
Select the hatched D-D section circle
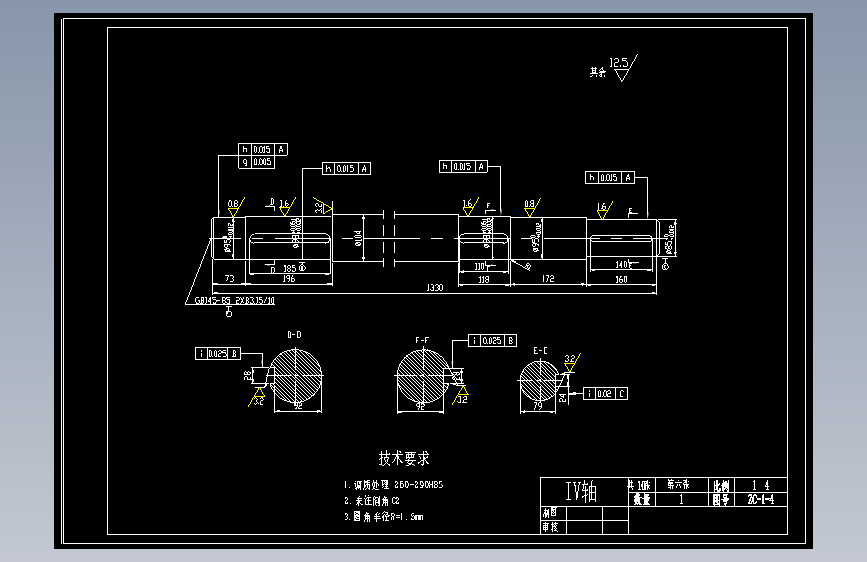click(x=296, y=376)
